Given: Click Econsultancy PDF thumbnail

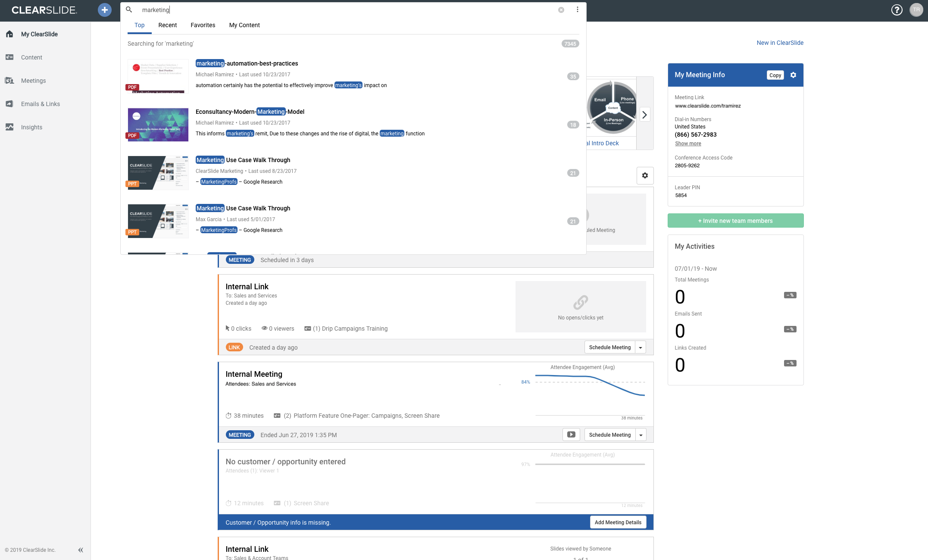Looking at the screenshot, I should 158,125.
